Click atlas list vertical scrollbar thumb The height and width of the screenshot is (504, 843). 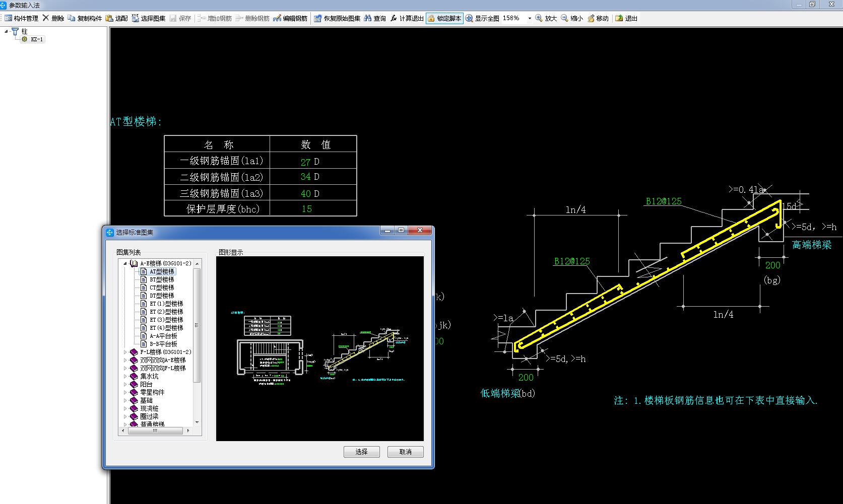[x=197, y=325]
